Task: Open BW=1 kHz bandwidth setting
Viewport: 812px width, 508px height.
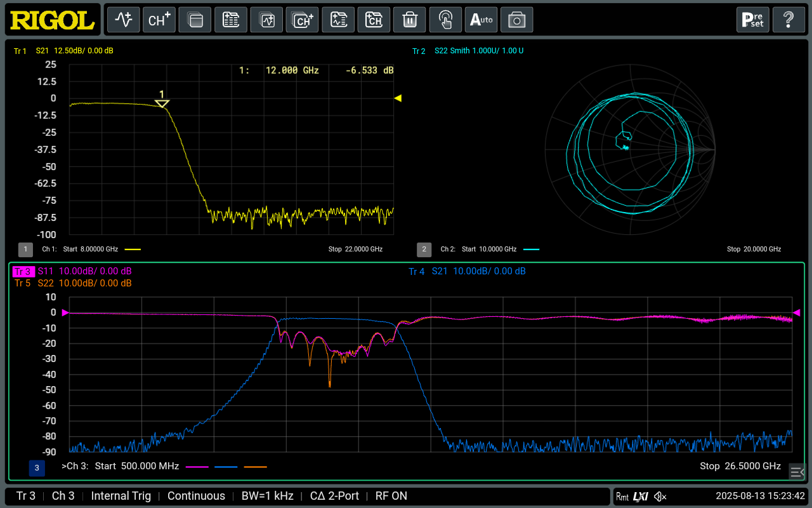Action: click(x=267, y=496)
